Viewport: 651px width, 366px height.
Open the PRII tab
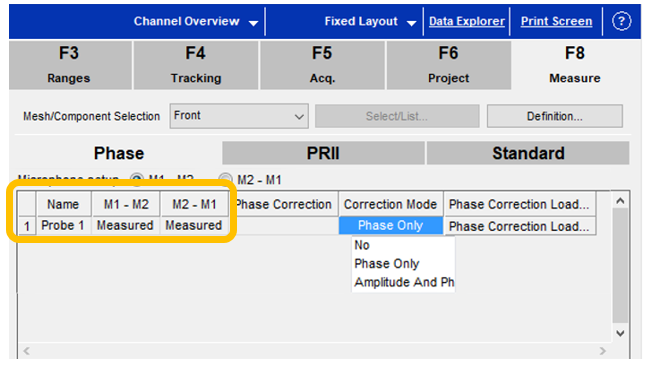323,153
